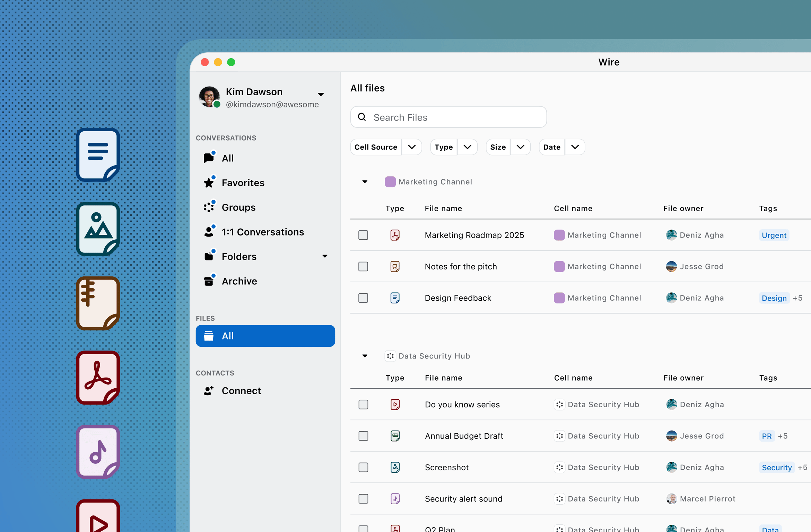Go to Archive in the sidebar
Screen dimensions: 811x532
[239, 281]
